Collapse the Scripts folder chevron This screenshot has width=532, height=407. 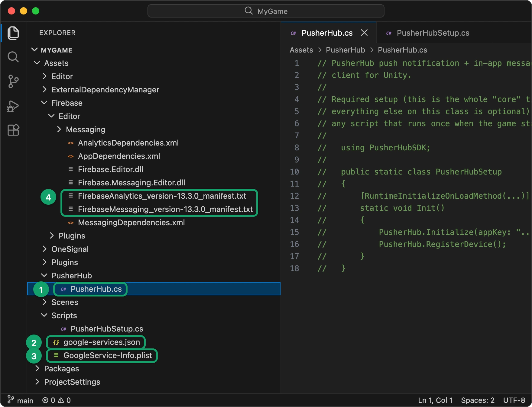(x=44, y=315)
